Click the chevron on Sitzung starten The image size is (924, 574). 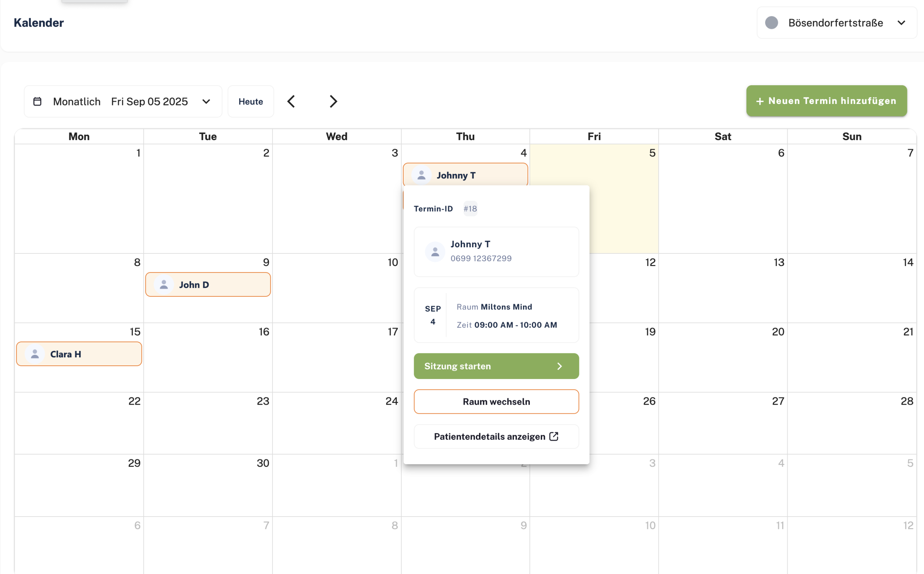coord(559,366)
